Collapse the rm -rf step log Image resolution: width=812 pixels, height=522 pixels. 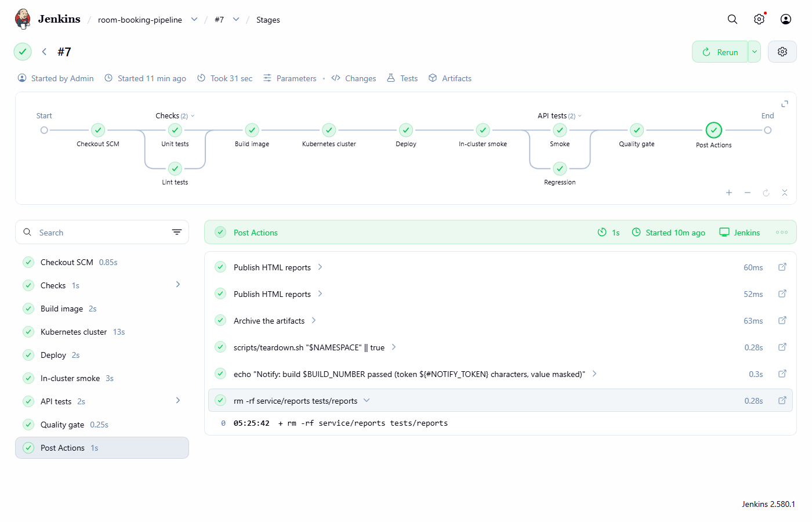(367, 400)
